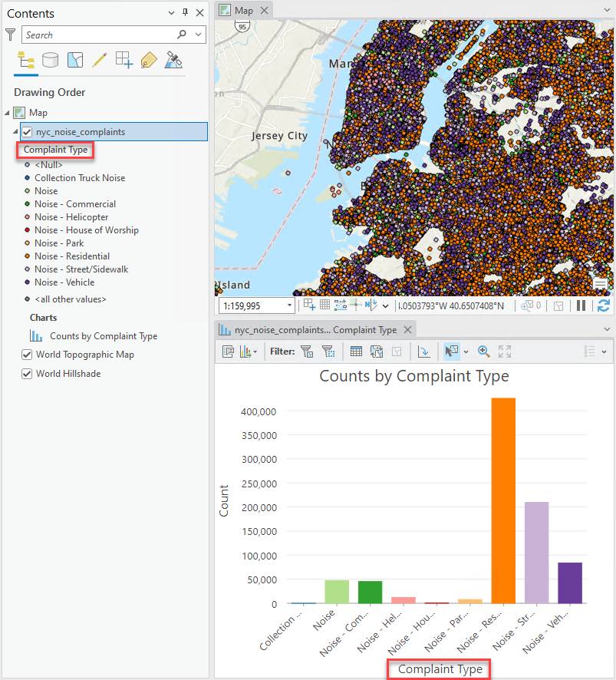The image size is (616, 680).
Task: Switch to List By Data Source view
Action: (x=51, y=60)
